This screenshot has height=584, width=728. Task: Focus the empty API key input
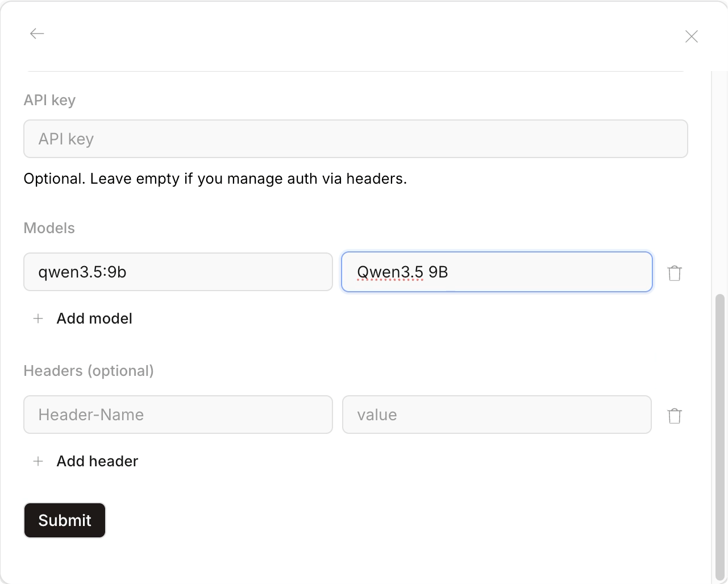coord(356,139)
